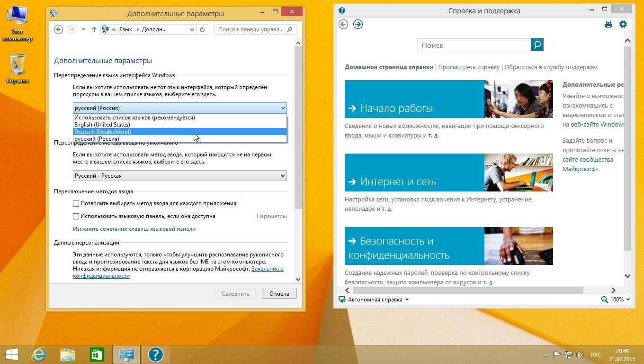Image resolution: width=644 pixels, height=364 pixels.
Task: Select 'Deutsch (Deutschland)' in the dropdown list
Action: click(x=180, y=132)
